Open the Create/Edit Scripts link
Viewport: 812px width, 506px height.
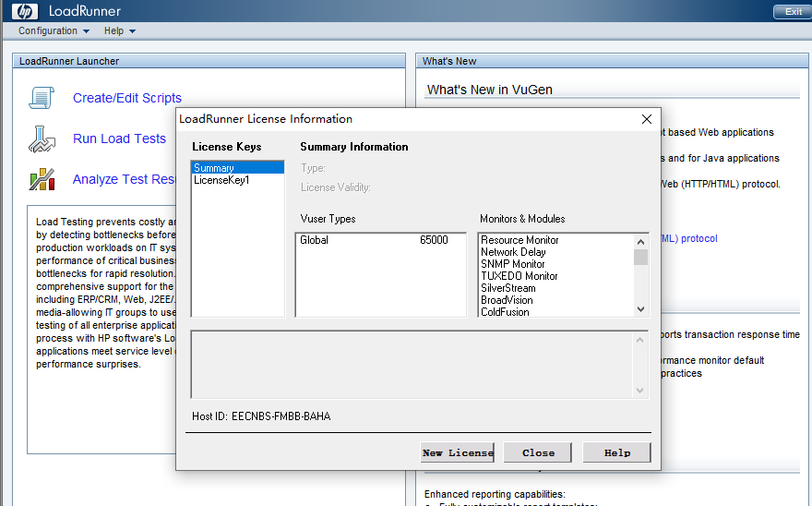(x=127, y=98)
